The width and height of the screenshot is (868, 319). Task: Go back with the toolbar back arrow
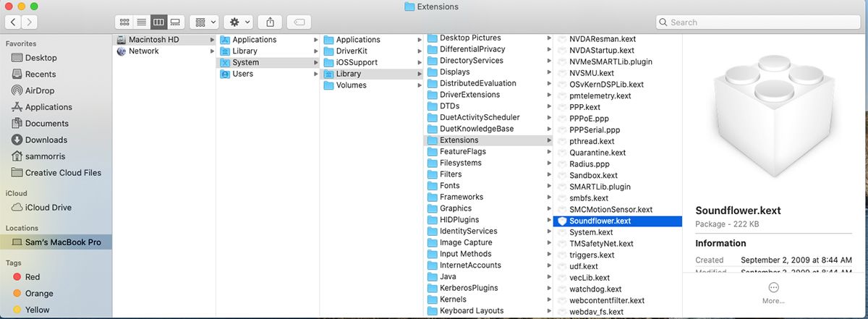coord(14,22)
